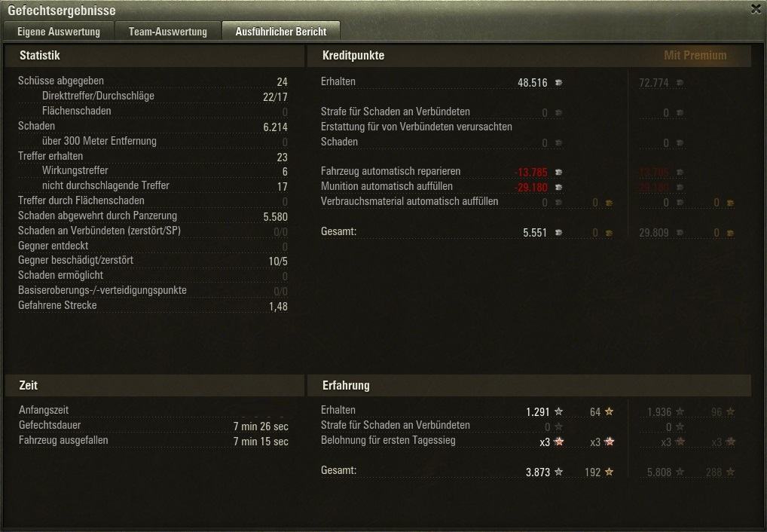Open the Team-Auswertung tab

pos(168,32)
